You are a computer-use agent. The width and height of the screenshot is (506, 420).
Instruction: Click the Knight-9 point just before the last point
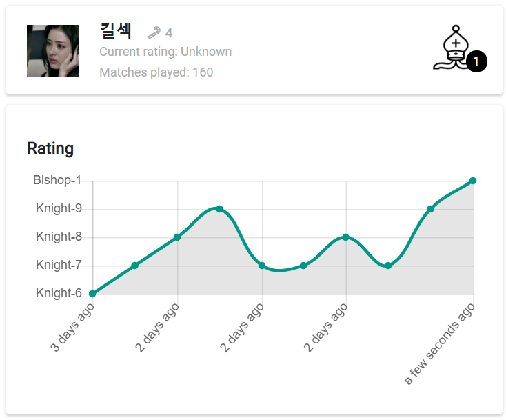(x=430, y=209)
